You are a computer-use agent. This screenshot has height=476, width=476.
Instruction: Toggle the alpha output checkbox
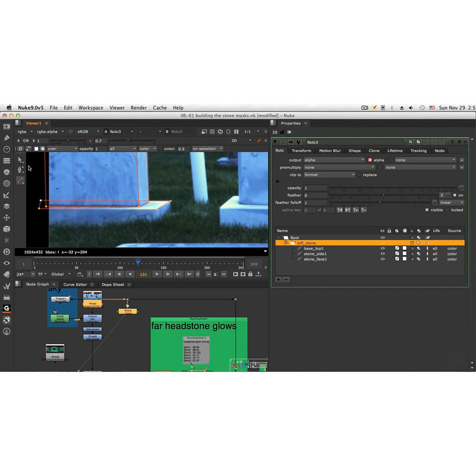click(370, 160)
